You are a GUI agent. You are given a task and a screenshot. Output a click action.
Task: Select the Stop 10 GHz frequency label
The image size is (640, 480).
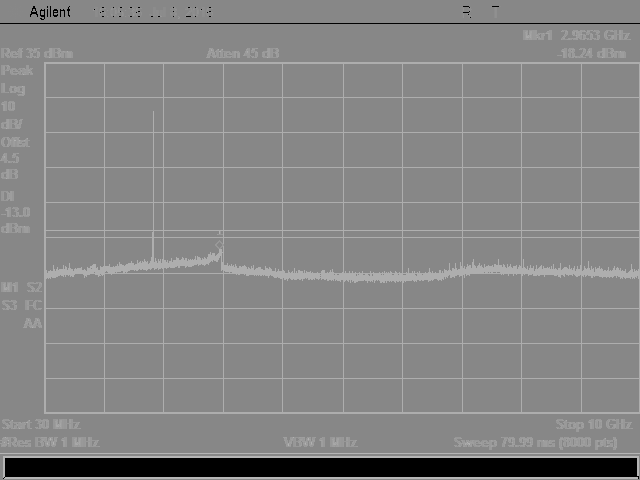594,424
